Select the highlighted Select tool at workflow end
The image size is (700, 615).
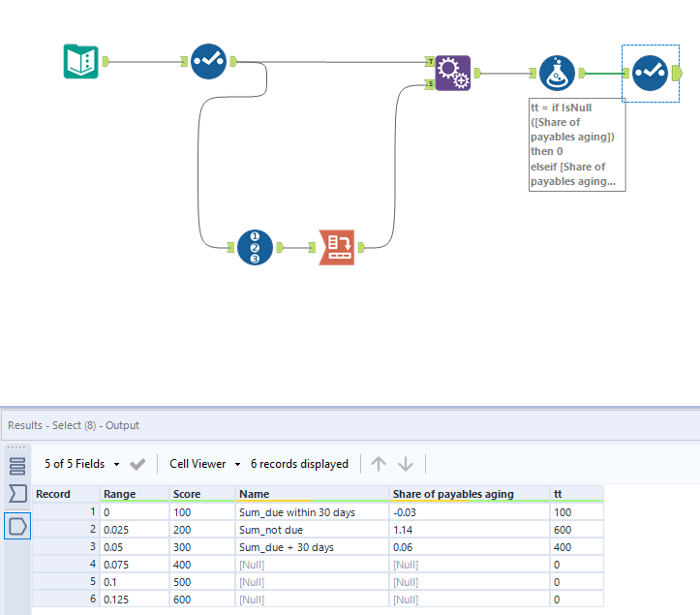(x=650, y=73)
